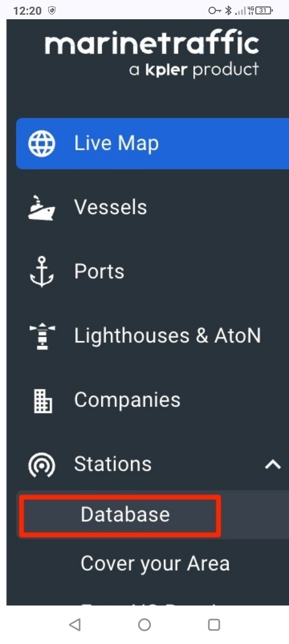
Task: Open Lighthouses & AtoN section
Action: 167,336
